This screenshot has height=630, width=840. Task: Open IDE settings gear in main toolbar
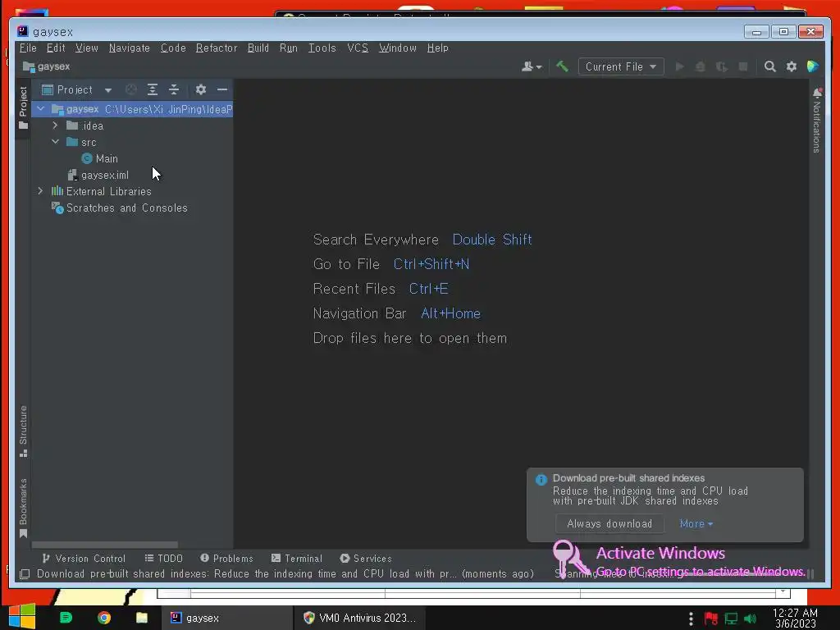pos(792,66)
